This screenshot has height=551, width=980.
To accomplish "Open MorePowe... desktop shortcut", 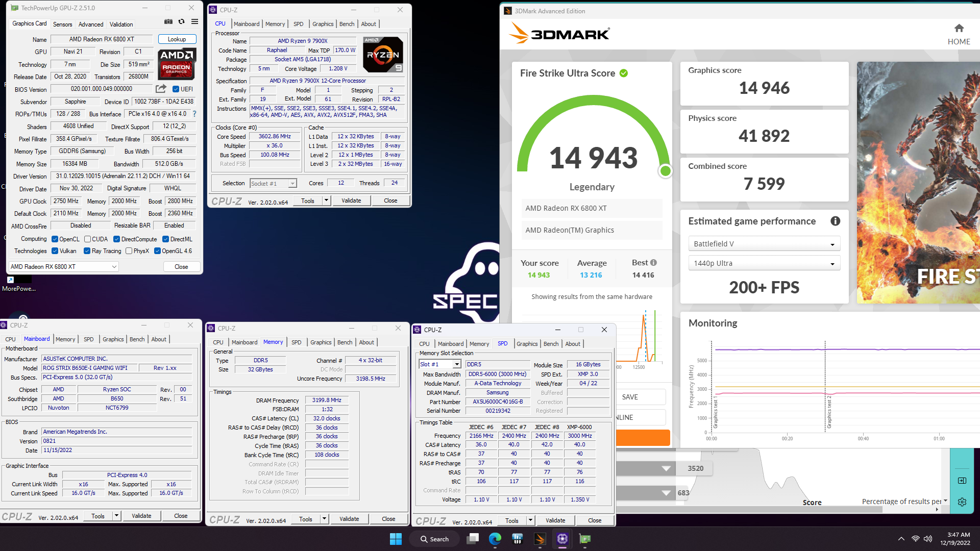I will pyautogui.click(x=18, y=284).
